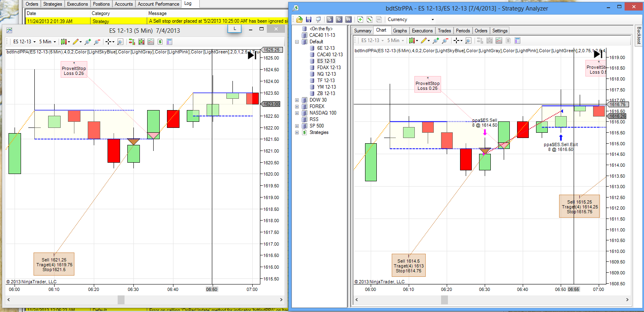Open the Settings tab in Strategy Analyzer
The width and height of the screenshot is (644, 312).
coord(500,31)
